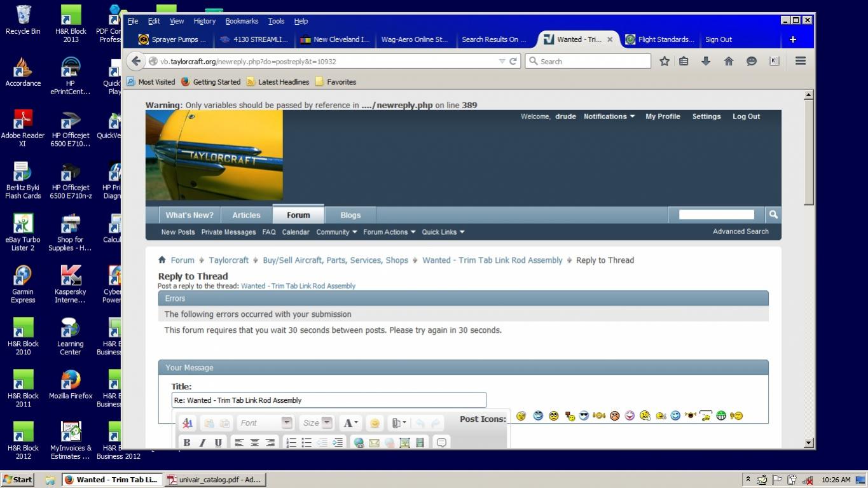The image size is (868, 488).
Task: Reload the page in the address bar
Action: click(x=513, y=62)
